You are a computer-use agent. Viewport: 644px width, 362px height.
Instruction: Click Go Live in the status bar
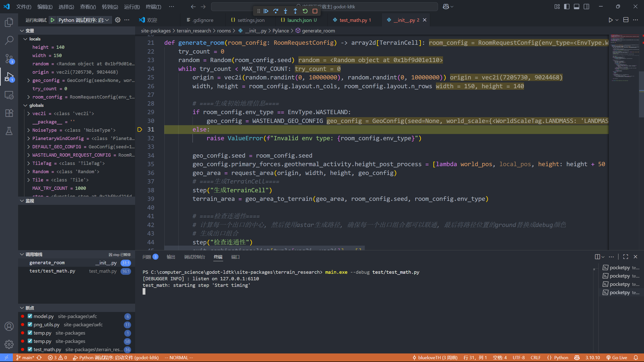(617, 357)
